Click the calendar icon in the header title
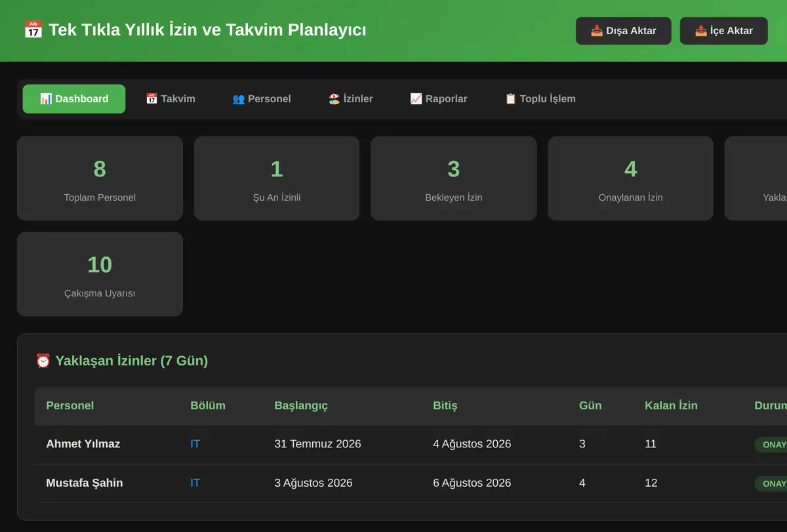787x532 pixels. (33, 30)
